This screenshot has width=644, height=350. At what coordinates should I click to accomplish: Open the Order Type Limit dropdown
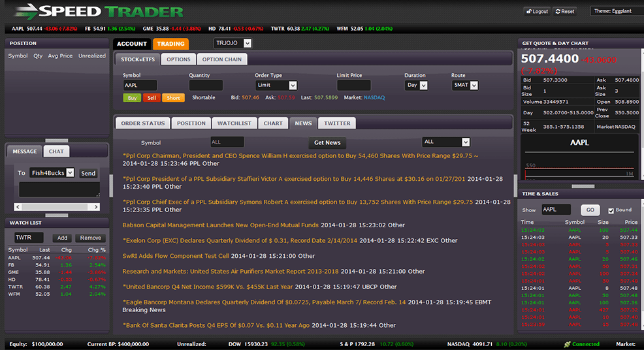click(x=276, y=85)
